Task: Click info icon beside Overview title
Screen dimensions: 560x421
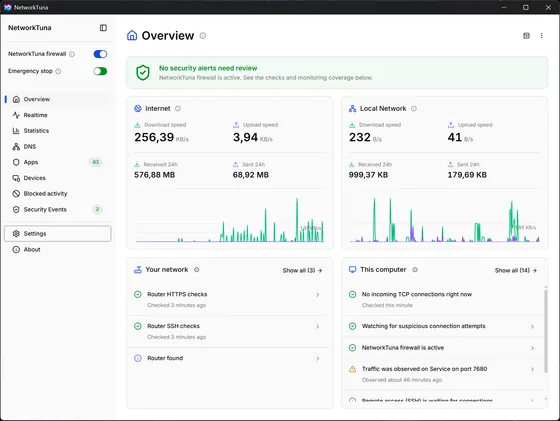Action: (202, 36)
